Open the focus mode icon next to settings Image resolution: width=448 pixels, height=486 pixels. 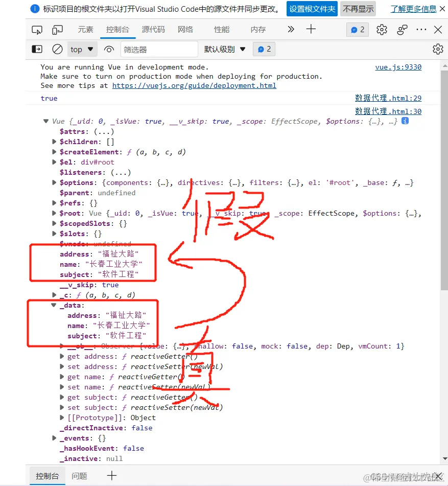click(x=402, y=30)
